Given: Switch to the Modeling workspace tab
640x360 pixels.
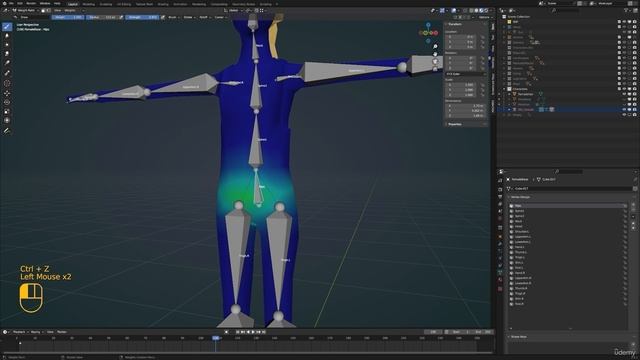Looking at the screenshot, I should pos(89,4).
